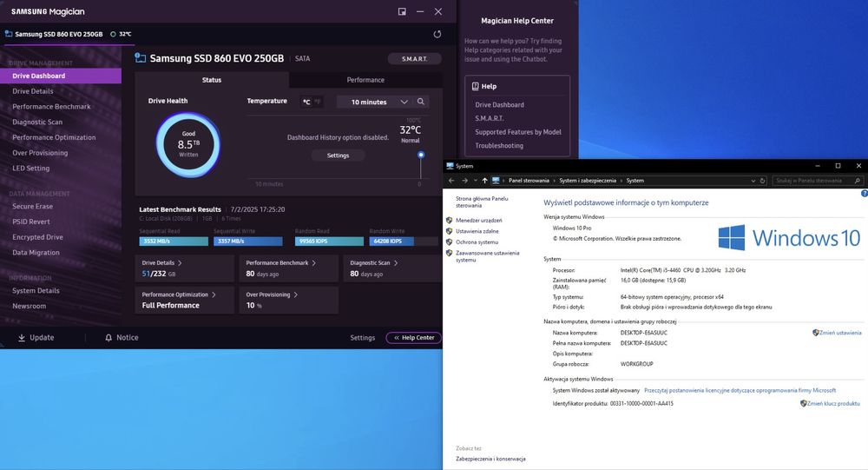The height and width of the screenshot is (470, 868).
Task: Open the Microsoft license terms link
Action: 740,390
